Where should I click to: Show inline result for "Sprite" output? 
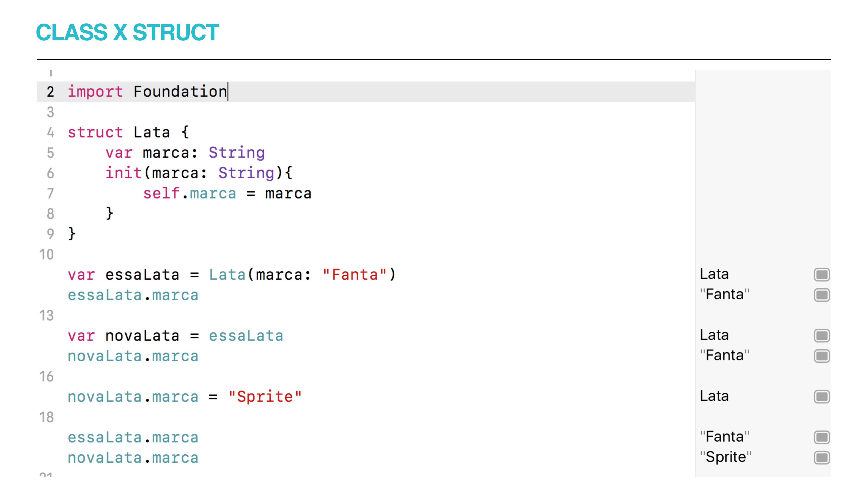[822, 458]
